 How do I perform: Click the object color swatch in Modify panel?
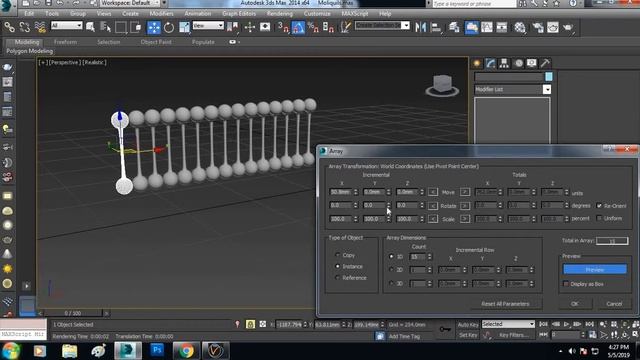(x=549, y=77)
